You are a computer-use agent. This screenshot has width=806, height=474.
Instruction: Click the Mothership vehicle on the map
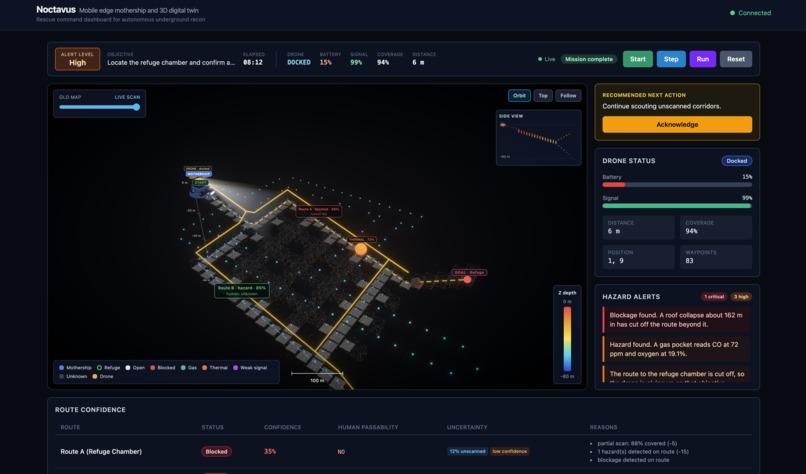click(200, 192)
